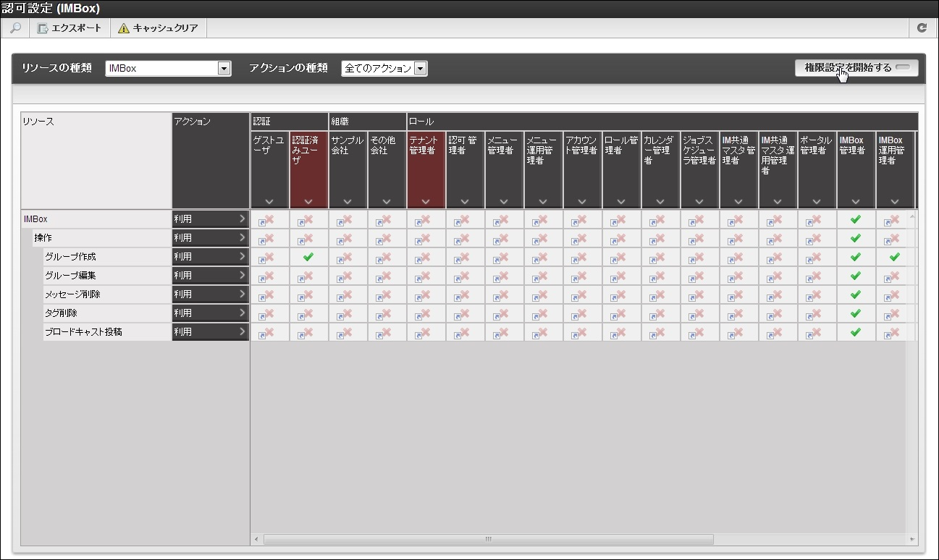Expand the テナント管理者 column chevron

click(426, 202)
